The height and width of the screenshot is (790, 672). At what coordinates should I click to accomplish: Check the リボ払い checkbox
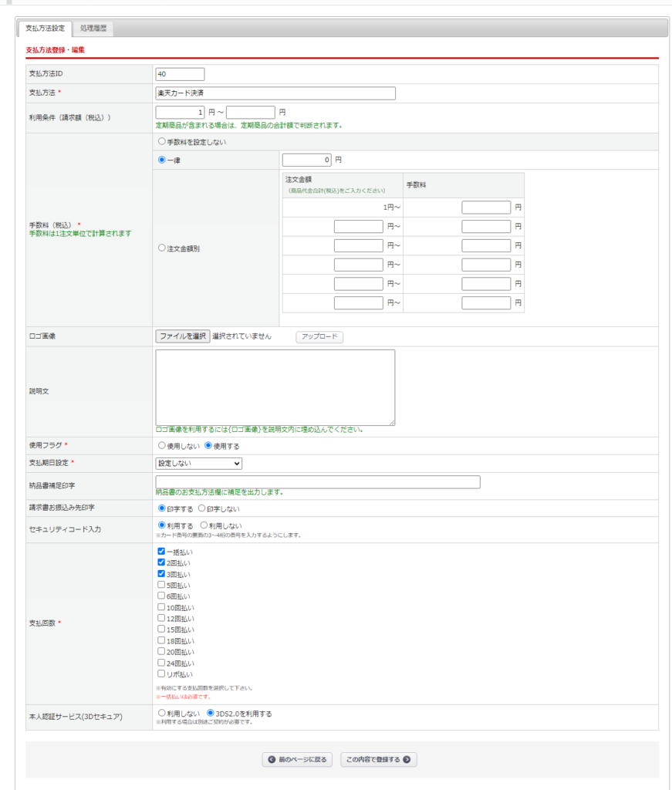pos(161,674)
